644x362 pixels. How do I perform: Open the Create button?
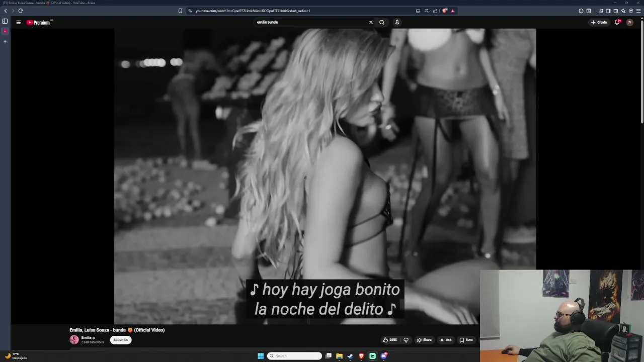tap(599, 22)
